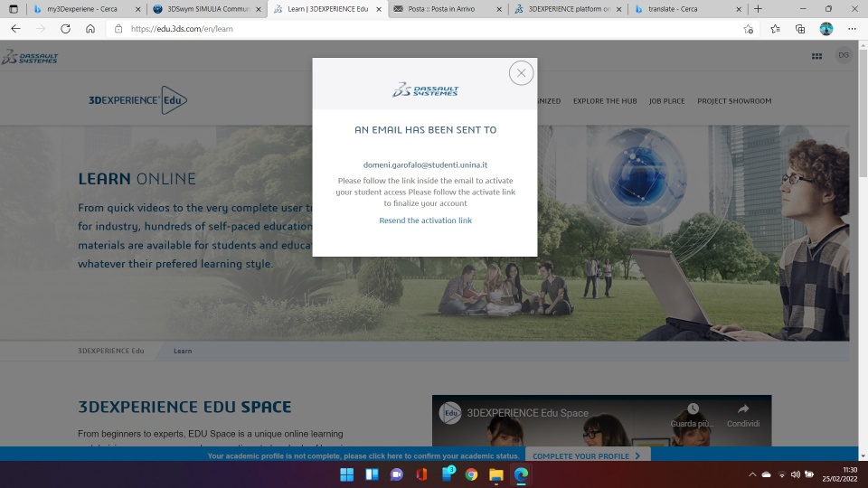Close the email sent dialog

pyautogui.click(x=521, y=73)
